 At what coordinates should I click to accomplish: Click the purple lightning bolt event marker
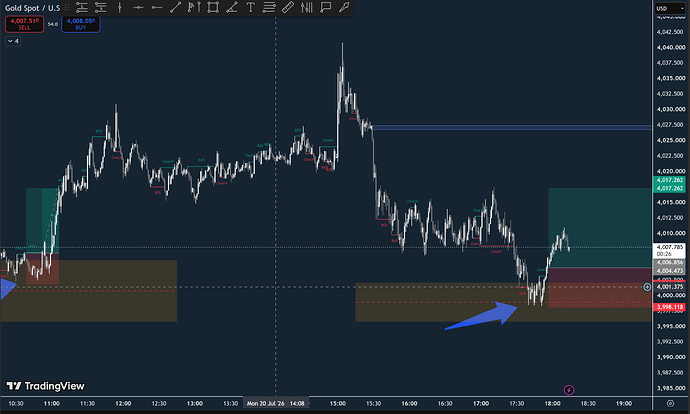(569, 390)
